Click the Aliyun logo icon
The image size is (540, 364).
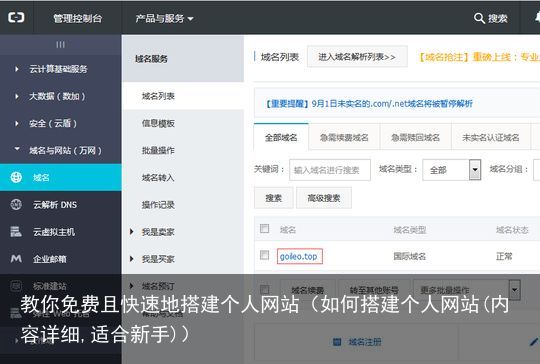(16, 17)
